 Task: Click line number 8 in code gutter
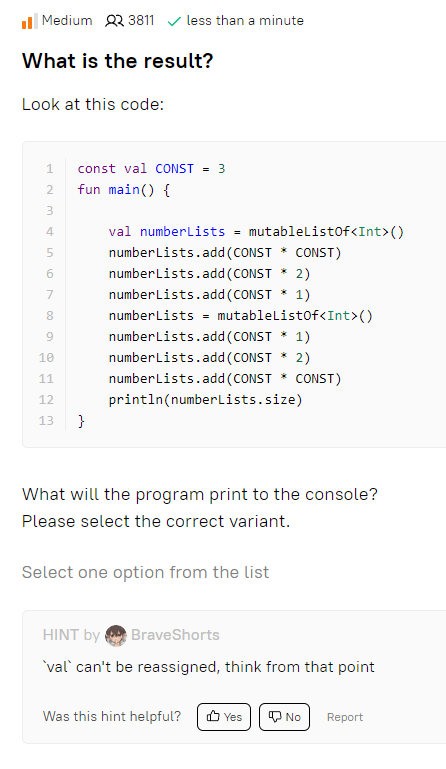coord(50,315)
